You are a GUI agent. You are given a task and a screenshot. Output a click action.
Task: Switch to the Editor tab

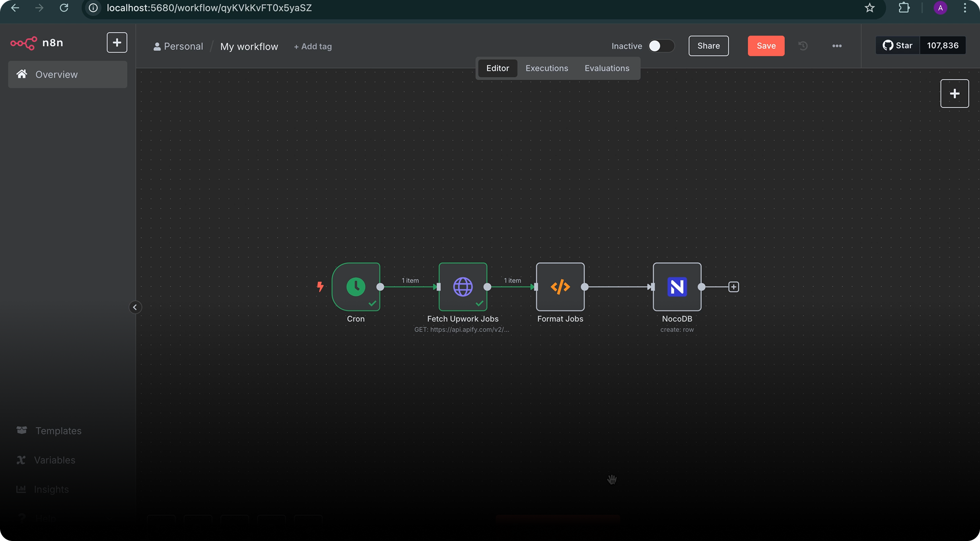click(x=497, y=68)
